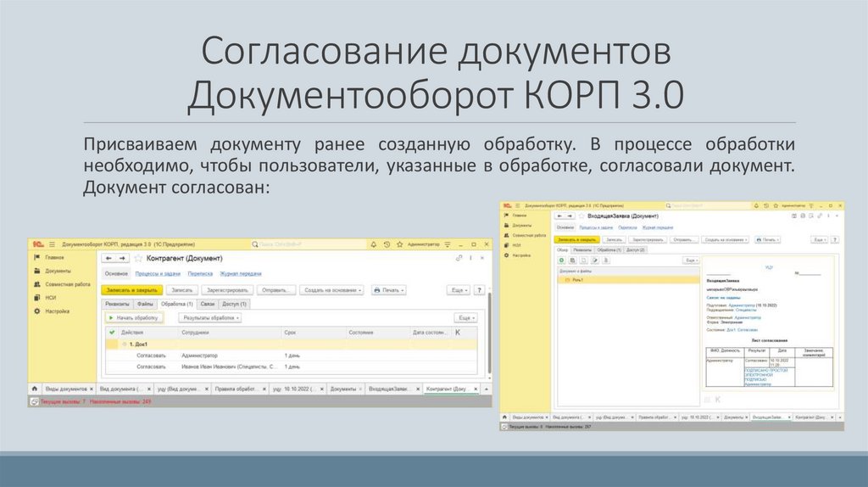Screen dimensions: 868x487
Task: Star the Контрагент (Документ) form as favorite
Action: (138, 258)
